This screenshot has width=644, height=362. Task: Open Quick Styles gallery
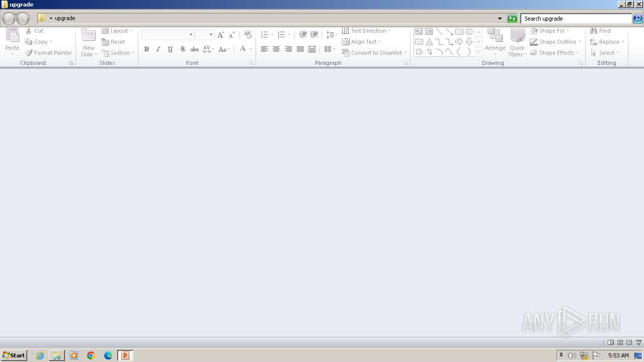tap(517, 42)
